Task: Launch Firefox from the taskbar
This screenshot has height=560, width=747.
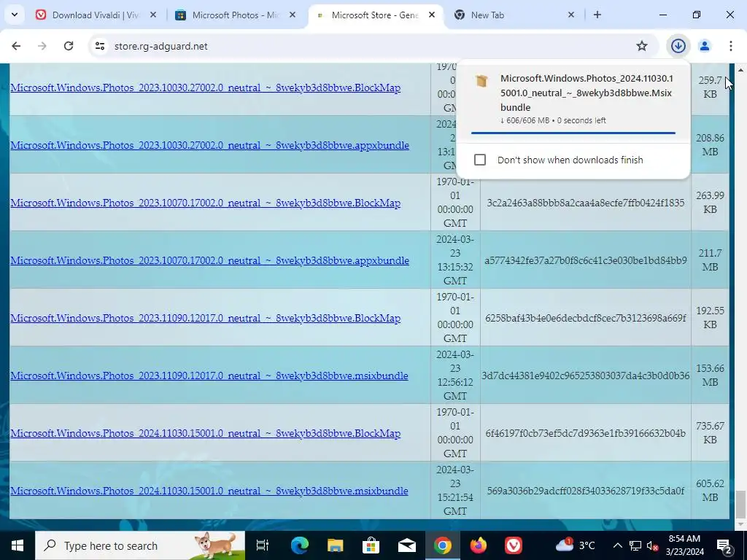Action: pyautogui.click(x=478, y=545)
